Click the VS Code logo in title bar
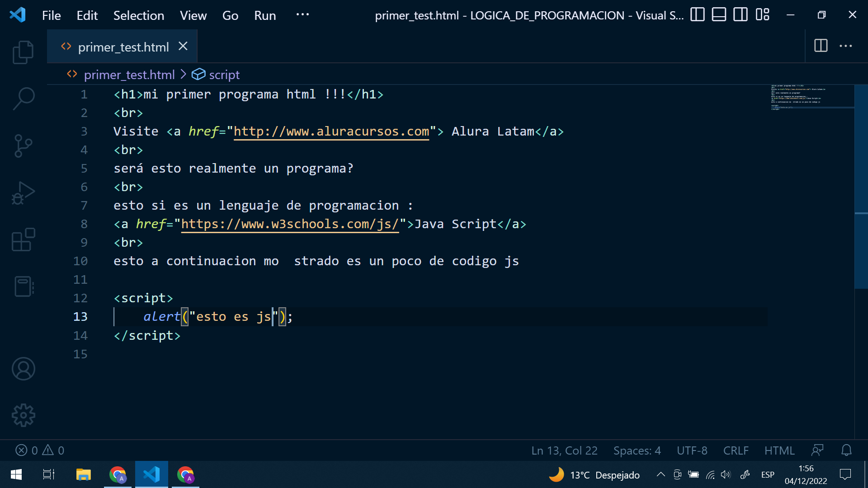Image resolution: width=868 pixels, height=488 pixels. click(18, 15)
